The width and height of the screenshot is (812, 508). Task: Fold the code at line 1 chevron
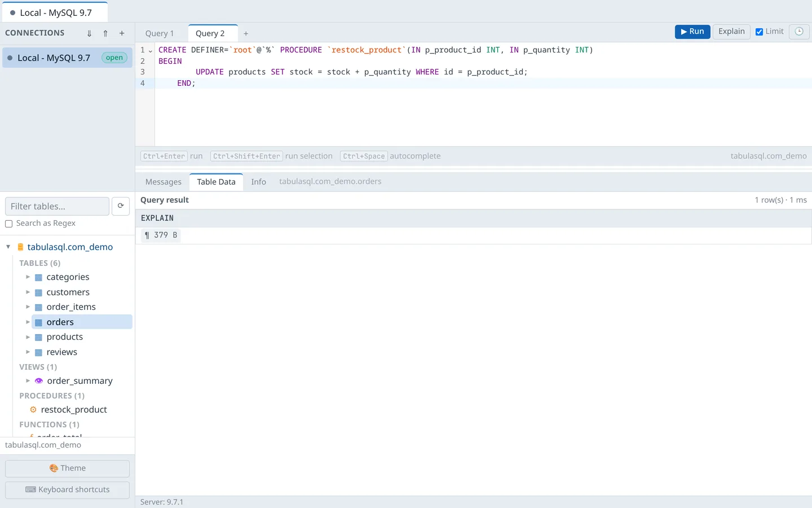click(151, 50)
